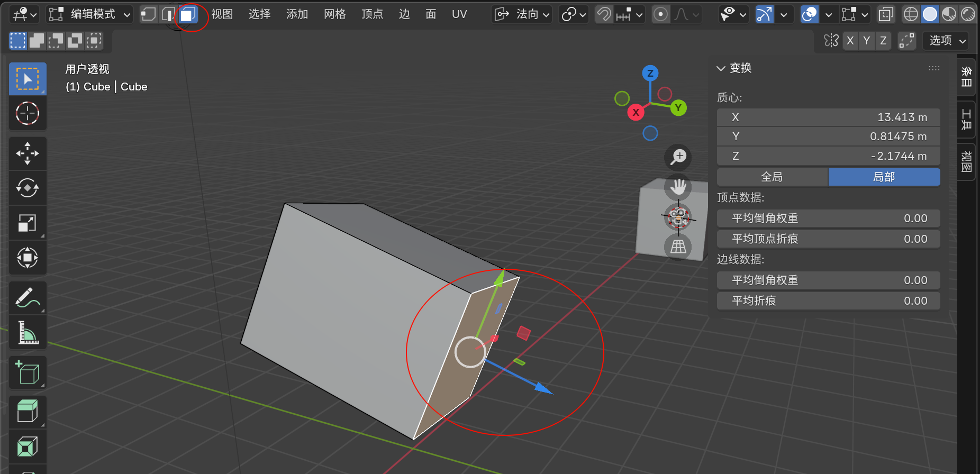Switch to vertex select mode
This screenshot has height=474, width=980.
(x=149, y=14)
